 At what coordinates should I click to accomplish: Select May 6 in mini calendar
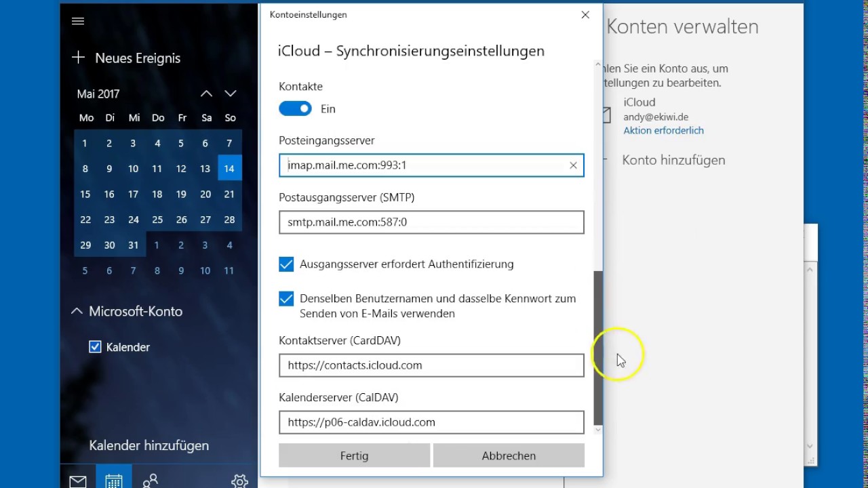(x=205, y=143)
